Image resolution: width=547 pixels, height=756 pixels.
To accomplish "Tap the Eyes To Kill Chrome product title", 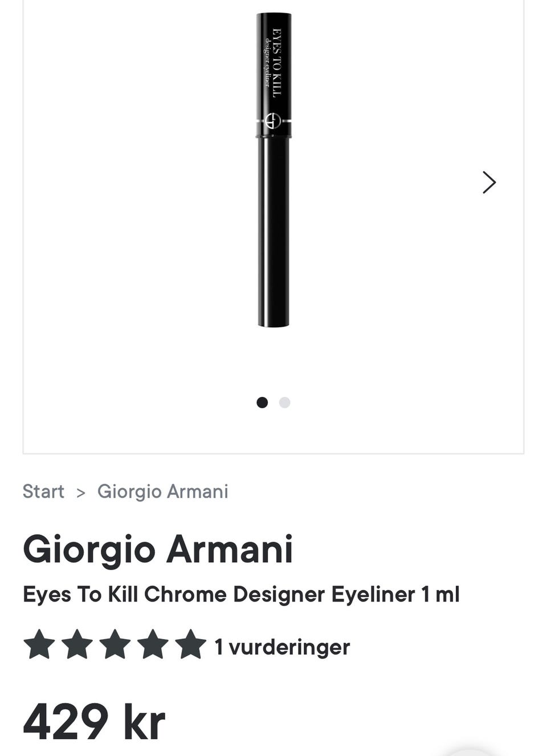I will [x=240, y=595].
